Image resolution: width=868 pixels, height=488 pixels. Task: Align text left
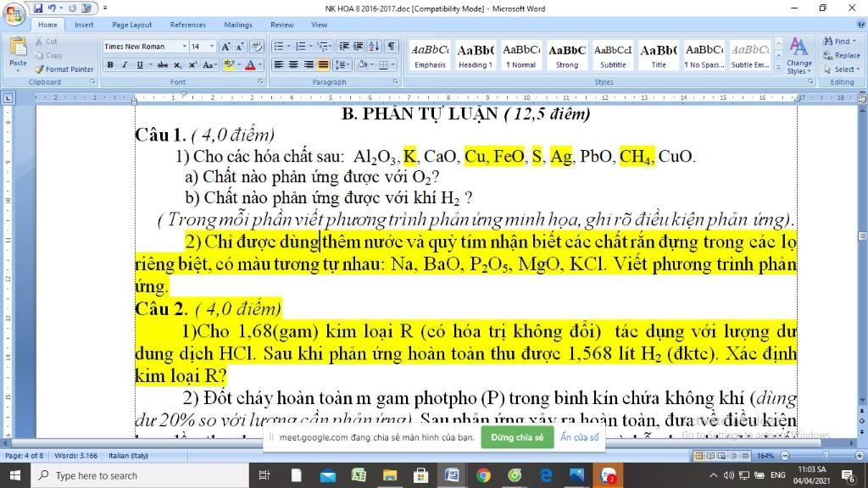tap(279, 64)
